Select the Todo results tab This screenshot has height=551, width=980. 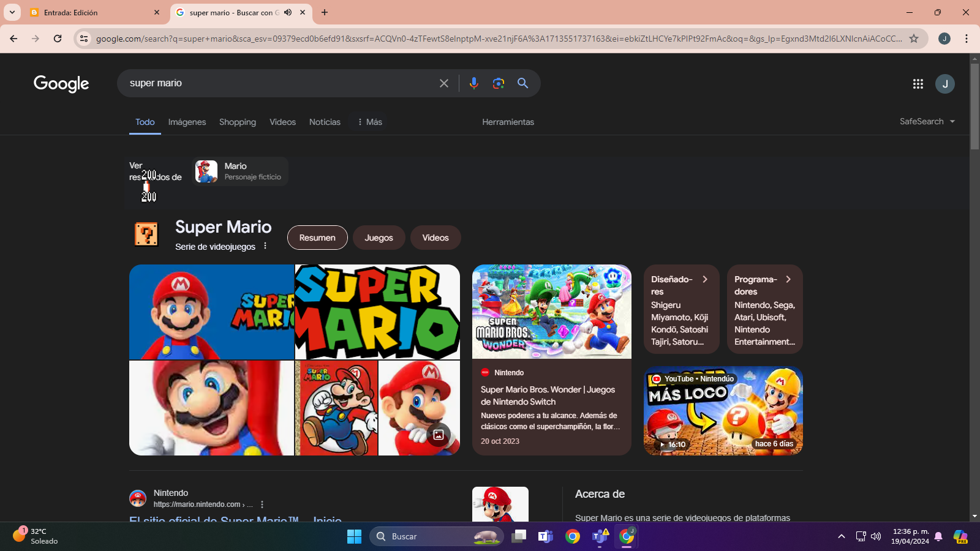coord(145,122)
